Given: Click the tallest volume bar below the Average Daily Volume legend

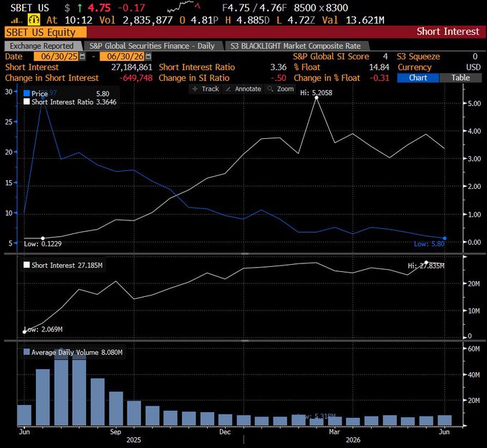Looking at the screenshot, I should coord(61,388).
